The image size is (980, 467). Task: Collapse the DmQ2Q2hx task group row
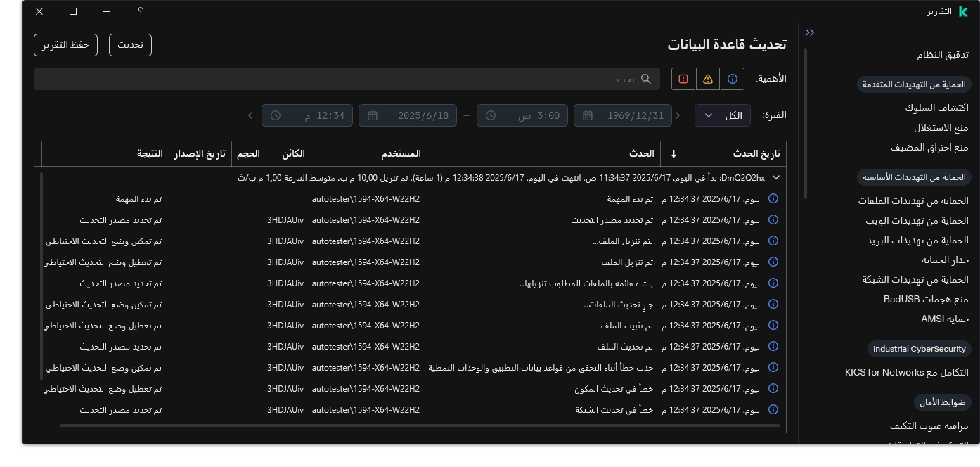point(776,178)
